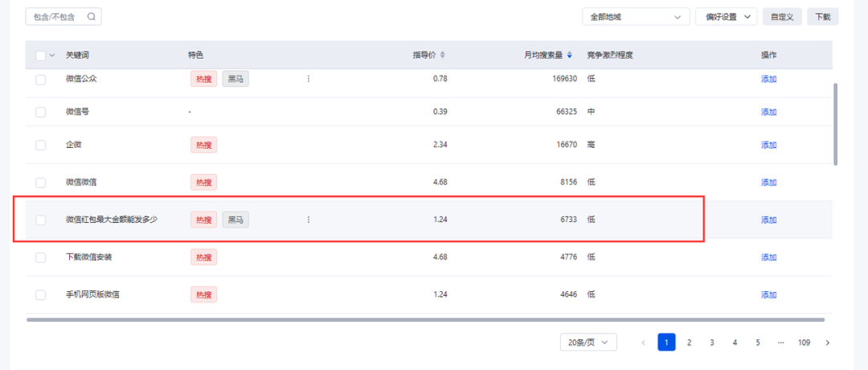Click the 下载 button
Screen dimensions: 868x370
pyautogui.click(x=823, y=17)
